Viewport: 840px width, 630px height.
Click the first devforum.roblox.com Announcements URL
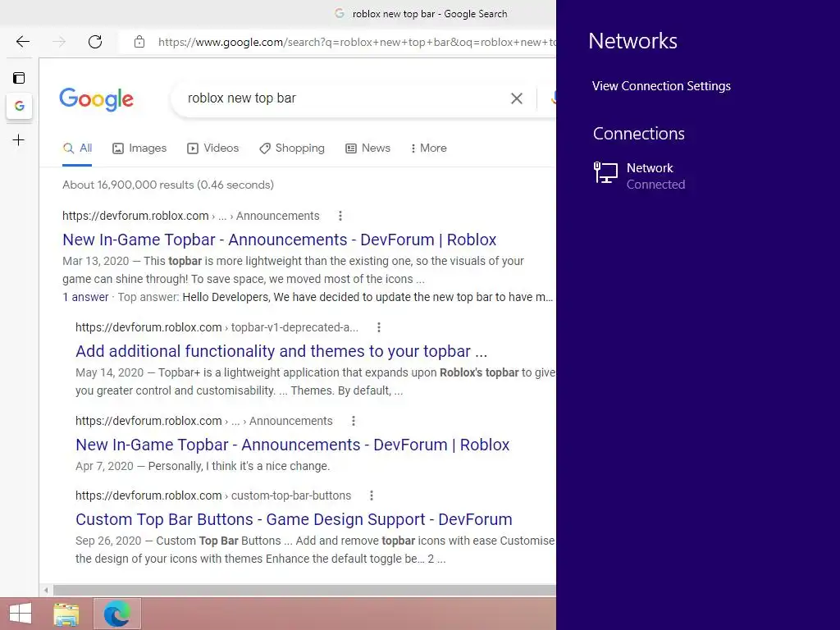pyautogui.click(x=190, y=216)
